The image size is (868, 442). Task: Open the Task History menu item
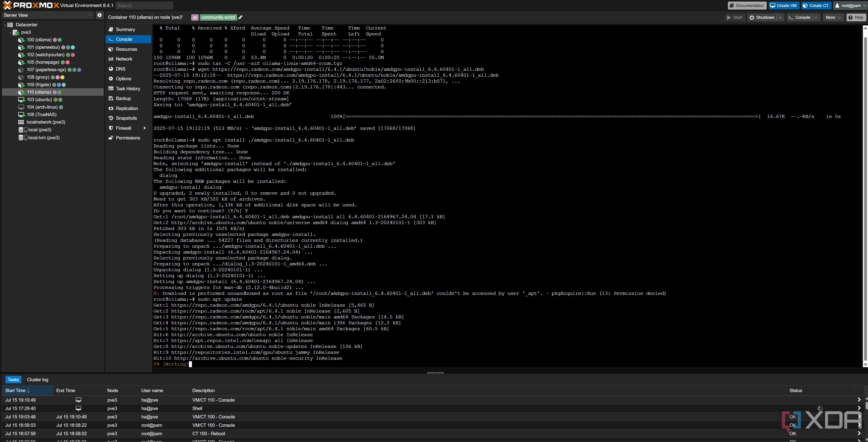coord(128,89)
